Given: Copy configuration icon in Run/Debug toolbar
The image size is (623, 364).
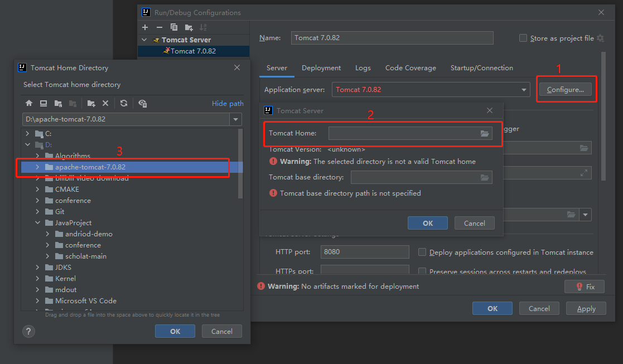Looking at the screenshot, I should click(173, 27).
